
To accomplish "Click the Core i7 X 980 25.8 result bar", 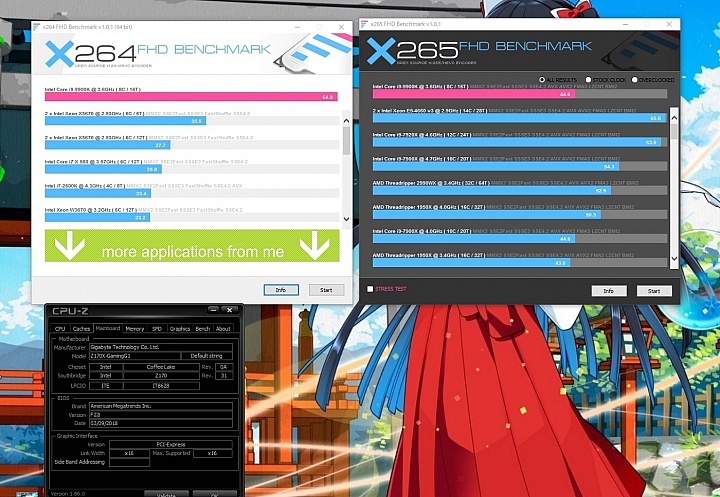I will click(x=103, y=169).
